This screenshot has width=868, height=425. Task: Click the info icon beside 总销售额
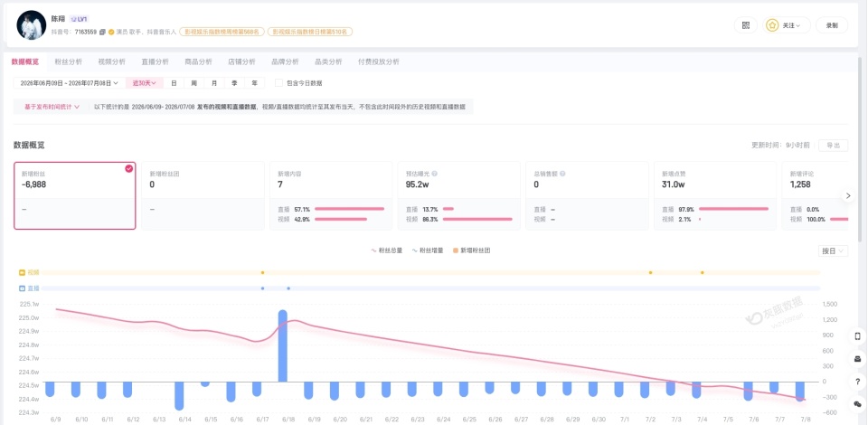click(x=562, y=174)
